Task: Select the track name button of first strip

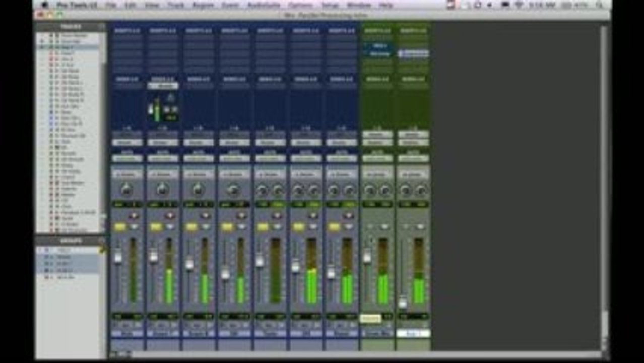Action: click(126, 333)
